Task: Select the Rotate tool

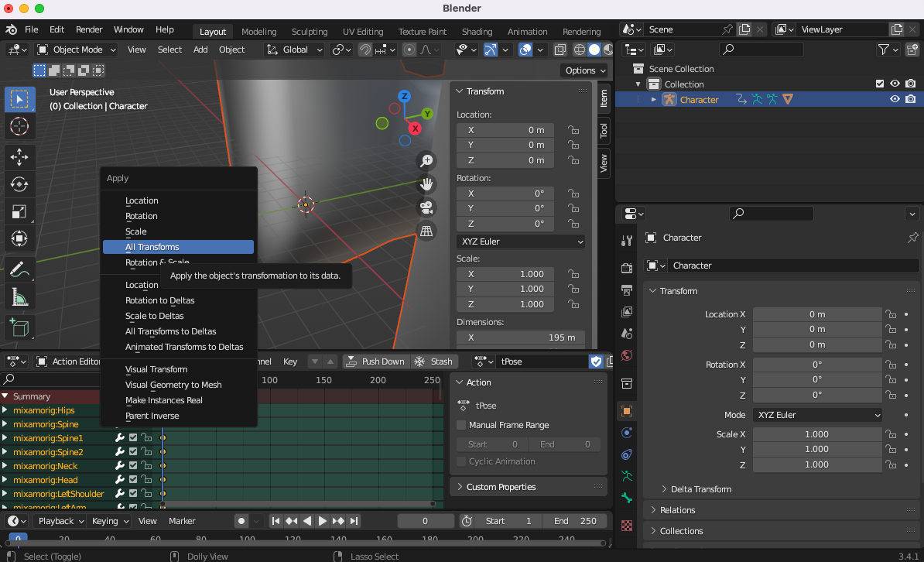Action: point(19,184)
